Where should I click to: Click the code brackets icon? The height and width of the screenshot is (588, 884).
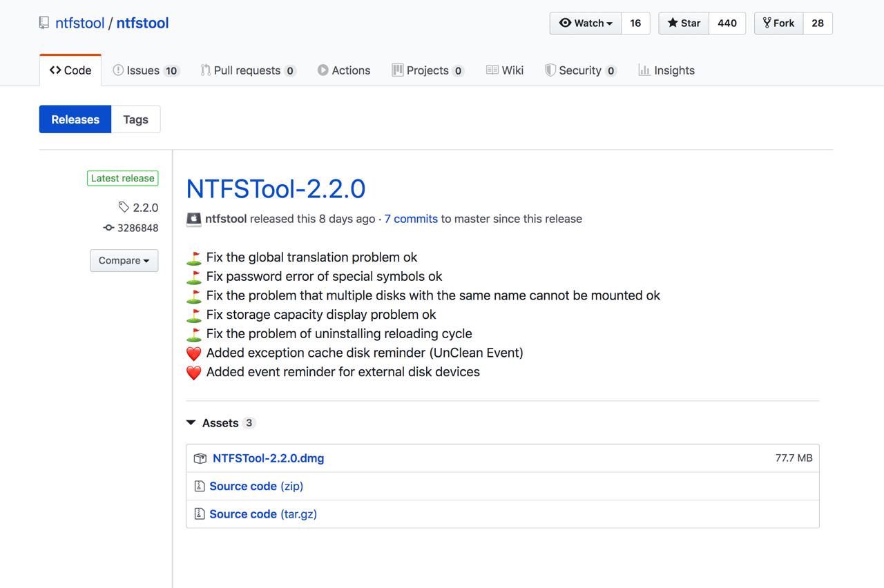pos(55,70)
